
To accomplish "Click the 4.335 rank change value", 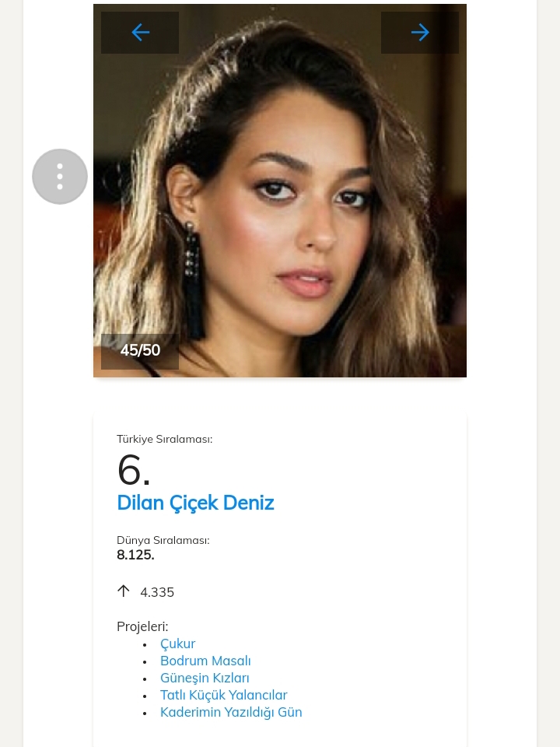I will pyautogui.click(x=157, y=593).
